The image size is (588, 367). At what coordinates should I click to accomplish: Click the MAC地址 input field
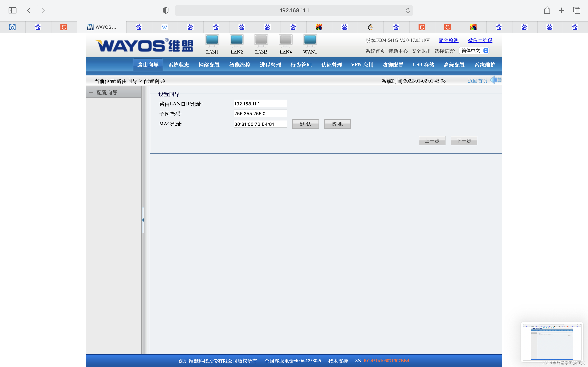pyautogui.click(x=260, y=124)
